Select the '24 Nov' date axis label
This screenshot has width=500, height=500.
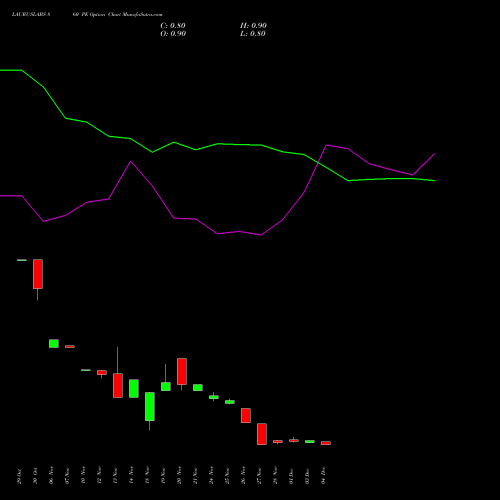point(211,476)
